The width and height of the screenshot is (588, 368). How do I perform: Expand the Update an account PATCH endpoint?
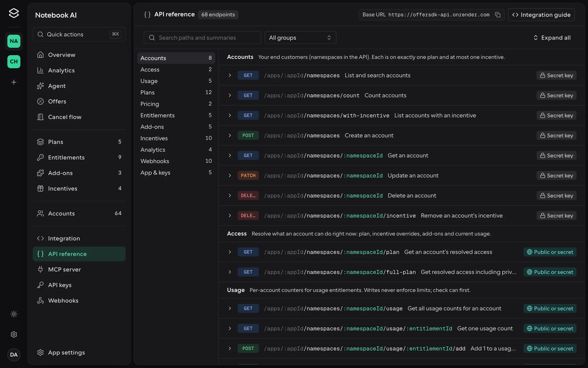[x=402, y=176]
